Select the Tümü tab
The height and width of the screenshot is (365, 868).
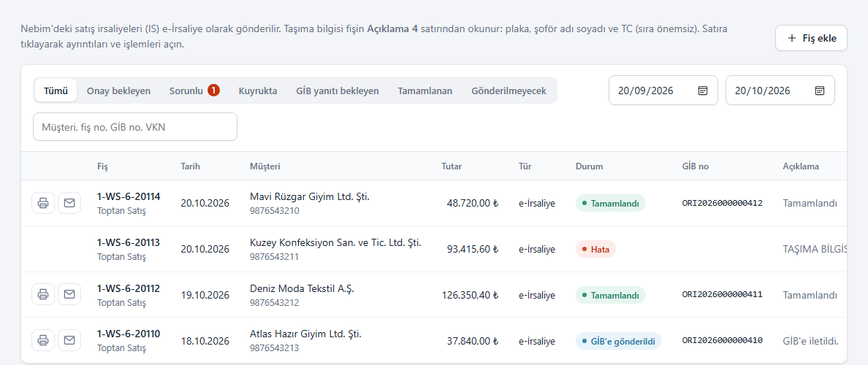click(x=56, y=91)
